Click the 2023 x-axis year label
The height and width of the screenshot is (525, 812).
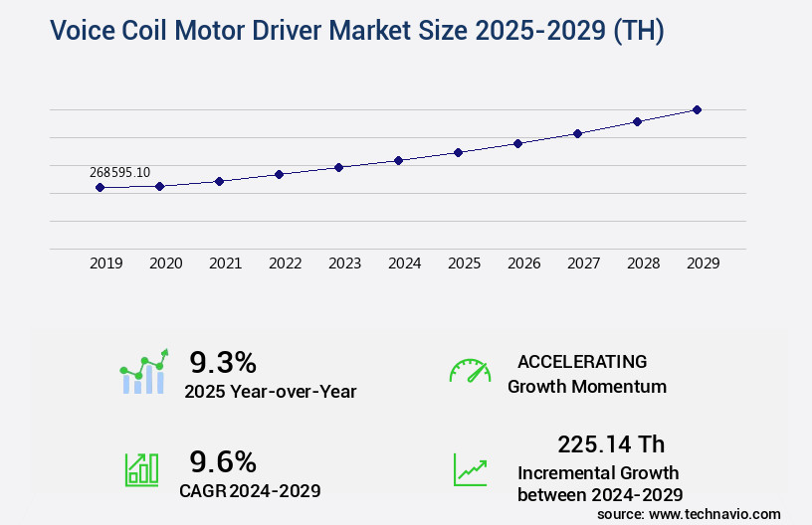(x=344, y=263)
